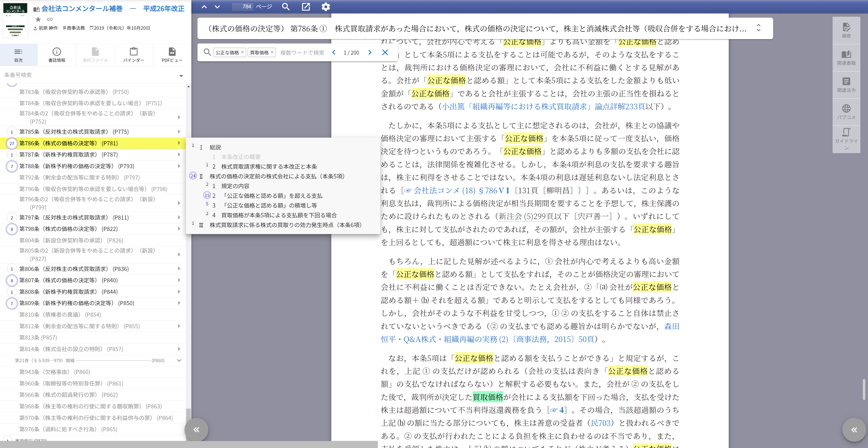
Task: Expand 第787条（新株予約権買取請求）tree entry
Action: tap(179, 154)
